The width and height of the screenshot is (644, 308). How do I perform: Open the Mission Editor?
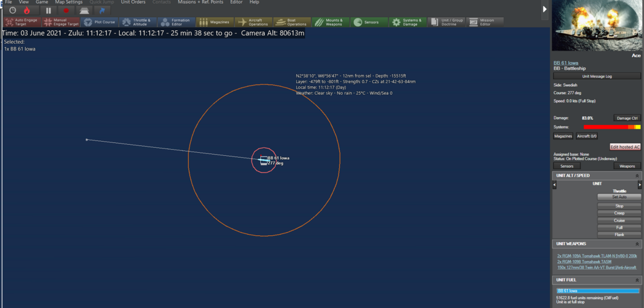485,22
